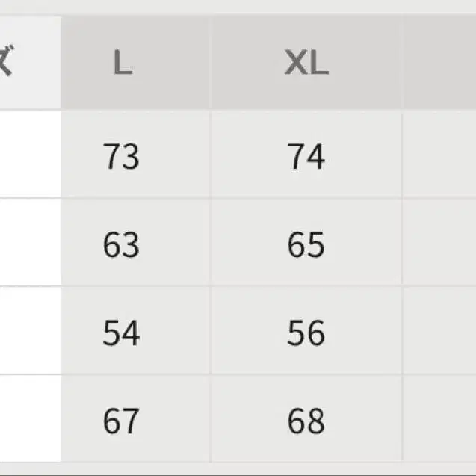This screenshot has height=476, width=476.
Task: Click the partial cell right of 56
Action: click(439, 331)
